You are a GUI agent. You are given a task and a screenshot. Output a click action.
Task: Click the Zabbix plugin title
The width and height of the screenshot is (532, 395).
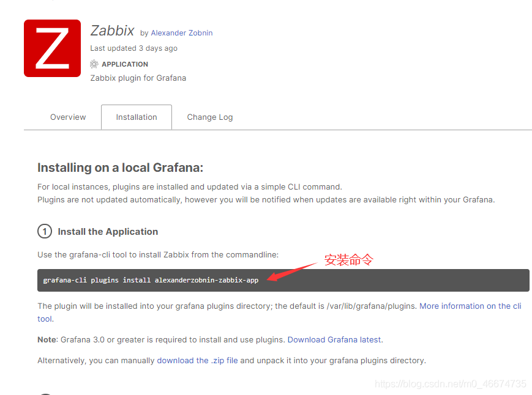[112, 31]
